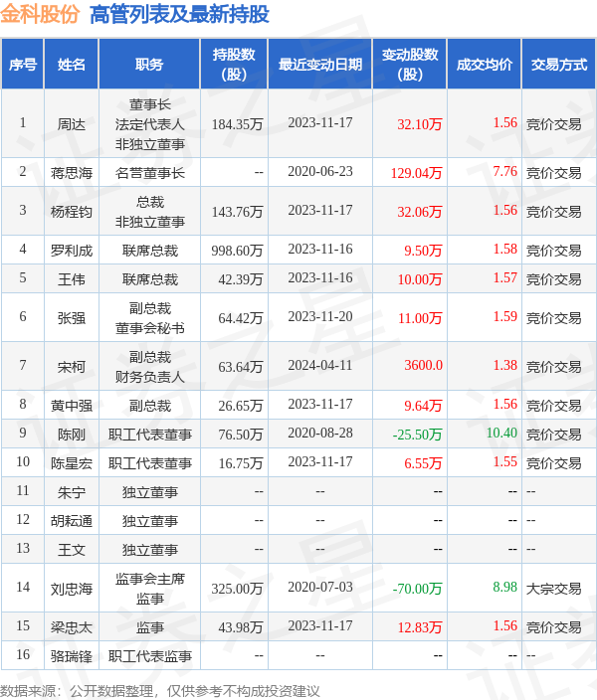
Task: Select the name 骆瑞锋
Action: pyautogui.click(x=72, y=656)
